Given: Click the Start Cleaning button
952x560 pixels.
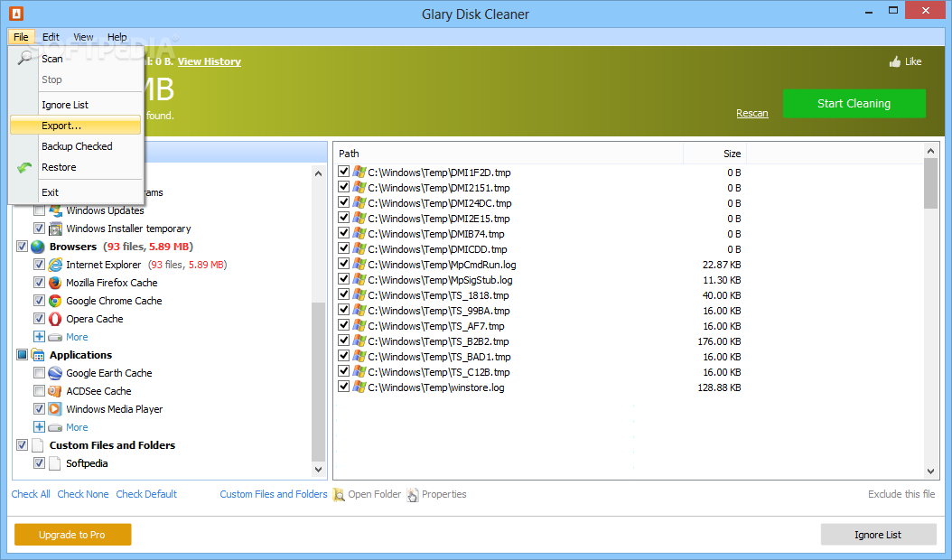Looking at the screenshot, I should pos(854,103).
